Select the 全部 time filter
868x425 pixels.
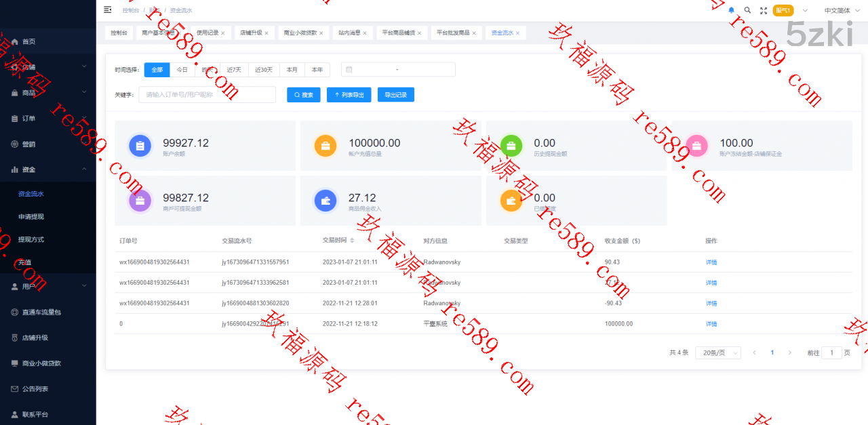[x=157, y=70]
